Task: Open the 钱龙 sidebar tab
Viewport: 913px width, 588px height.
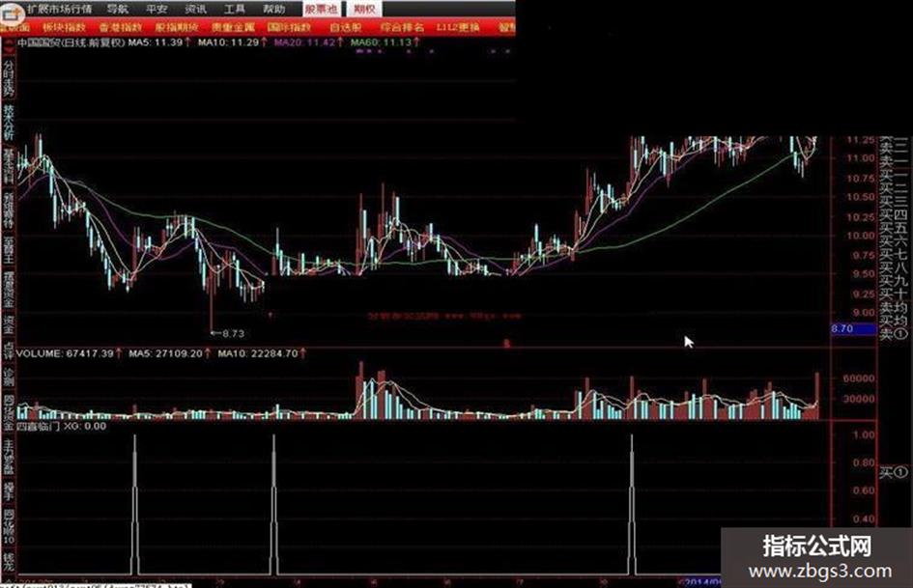Action: [8, 563]
